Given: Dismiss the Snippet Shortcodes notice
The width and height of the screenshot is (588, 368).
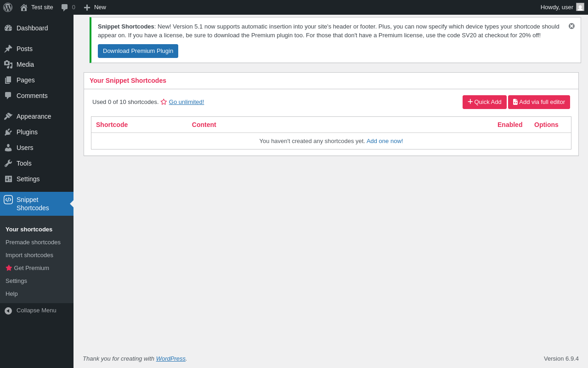Looking at the screenshot, I should tap(571, 26).
